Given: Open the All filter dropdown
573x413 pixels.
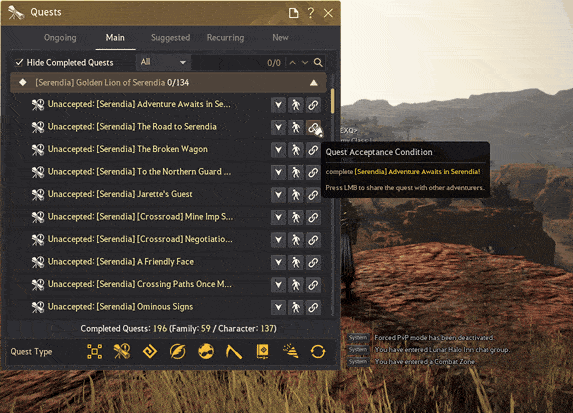Looking at the screenshot, I should [163, 62].
